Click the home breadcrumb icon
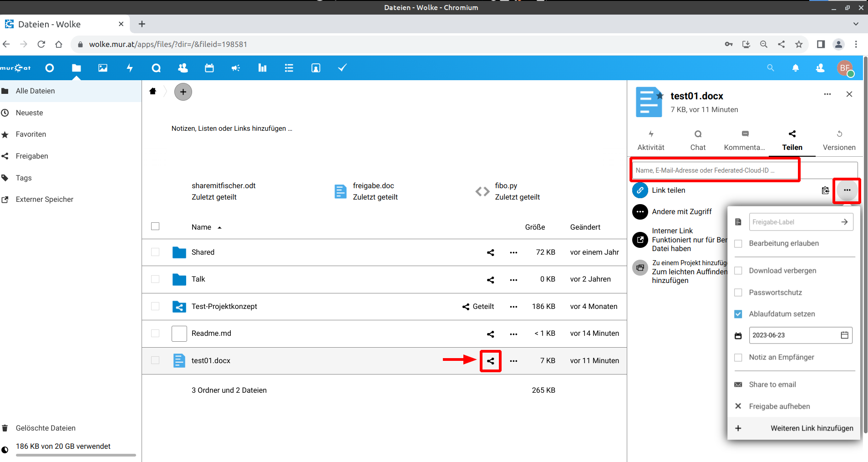The width and height of the screenshot is (868, 462). tap(153, 92)
